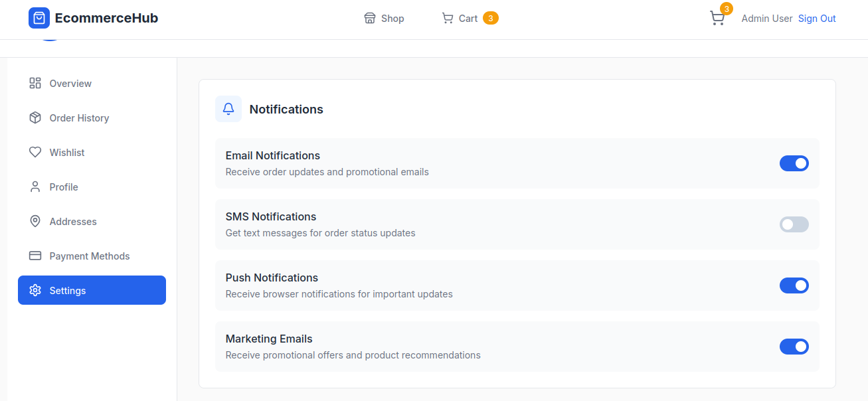Click the Notifications bell icon

pos(228,109)
